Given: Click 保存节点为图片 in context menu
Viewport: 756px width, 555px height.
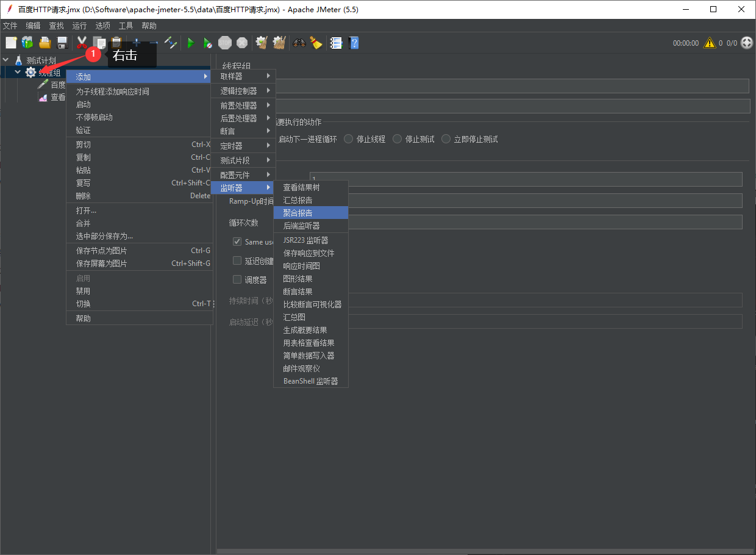Looking at the screenshot, I should coord(140,251).
